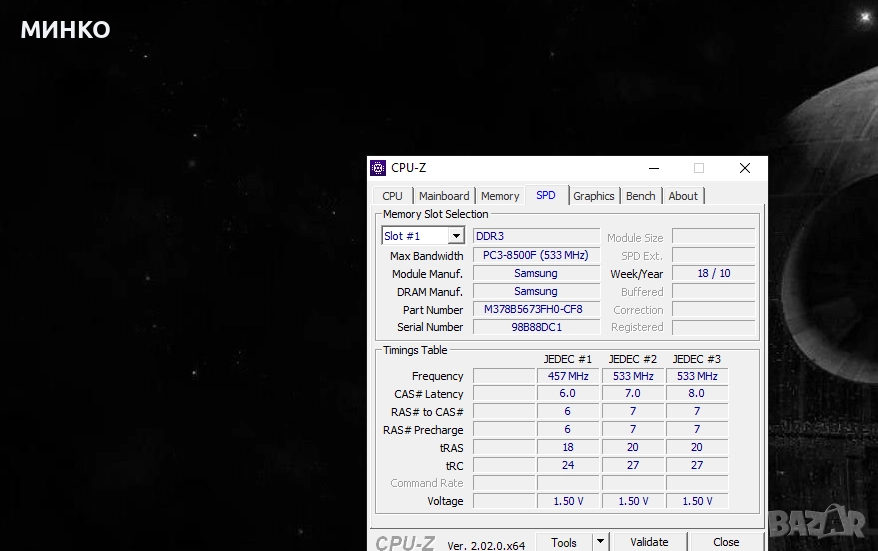
Task: Switch to the CPU tab
Action: 392,196
